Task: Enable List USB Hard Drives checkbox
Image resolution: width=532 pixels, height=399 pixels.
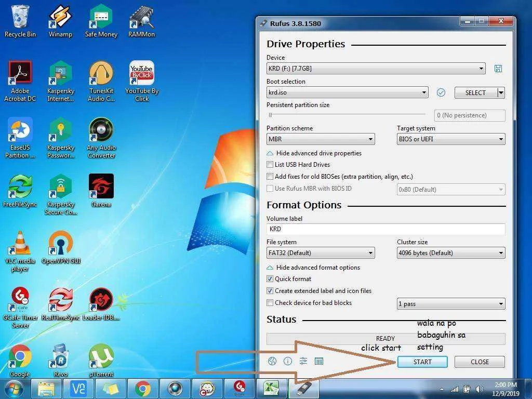Action: click(x=270, y=165)
